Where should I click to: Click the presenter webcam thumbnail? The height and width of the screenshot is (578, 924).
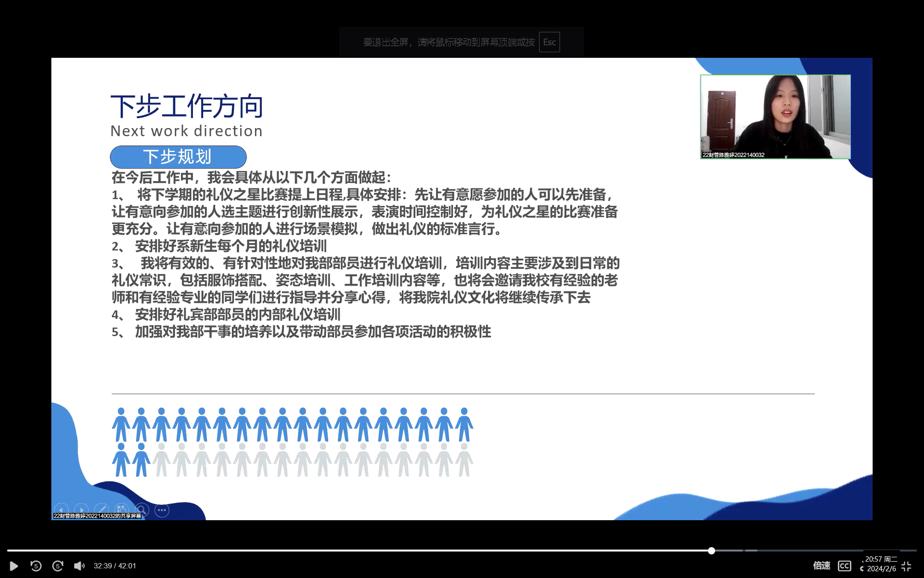tap(775, 117)
